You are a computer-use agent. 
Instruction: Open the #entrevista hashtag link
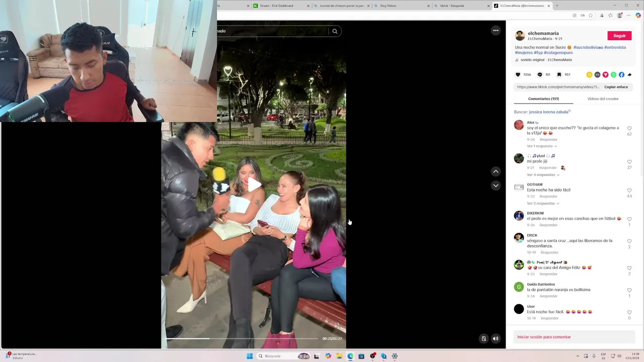[615, 47]
